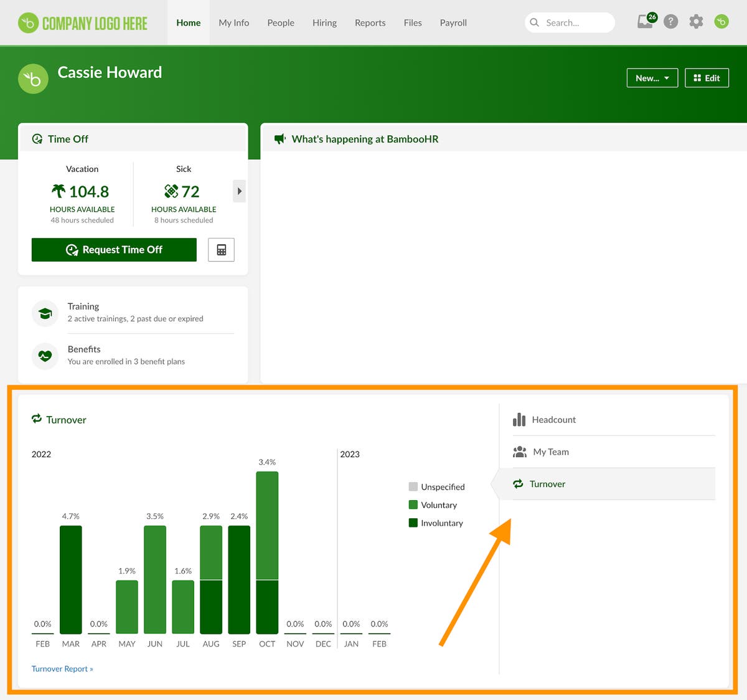Open the Turnover Report link
This screenshot has height=700, width=747.
click(62, 669)
